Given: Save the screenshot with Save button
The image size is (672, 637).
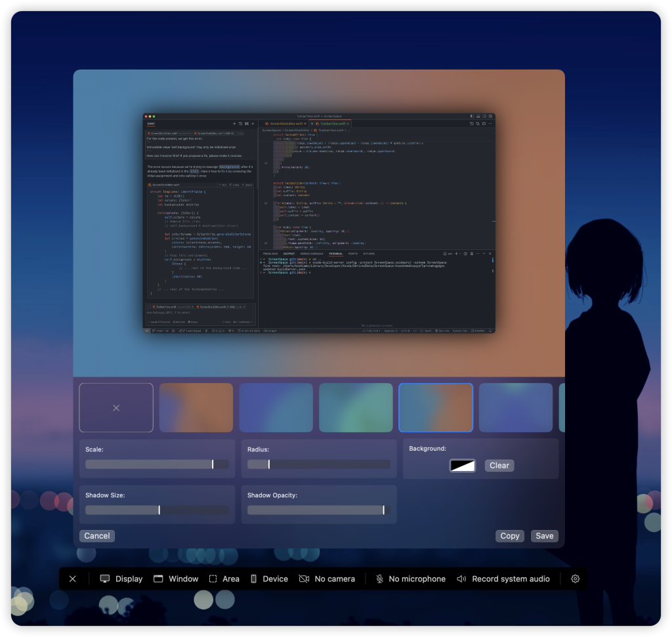Looking at the screenshot, I should pos(545,536).
